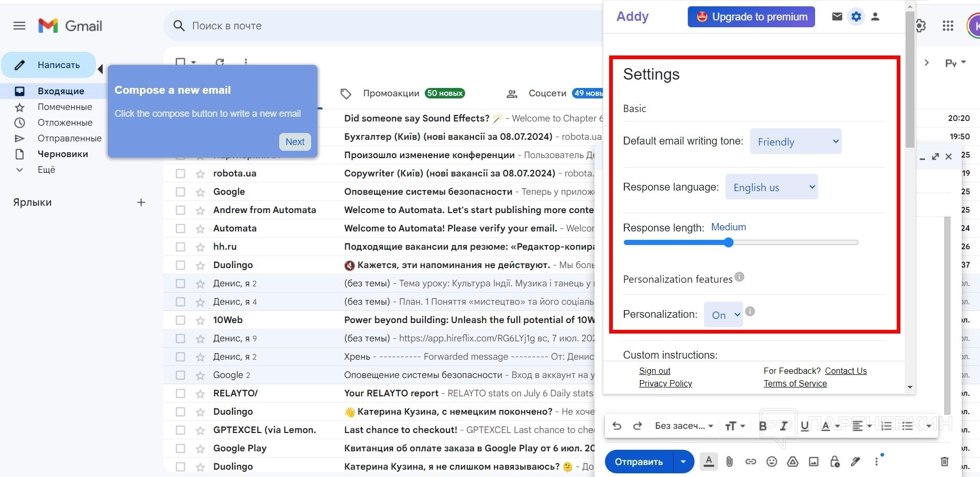Open the text alignment dropdown

(x=861, y=426)
